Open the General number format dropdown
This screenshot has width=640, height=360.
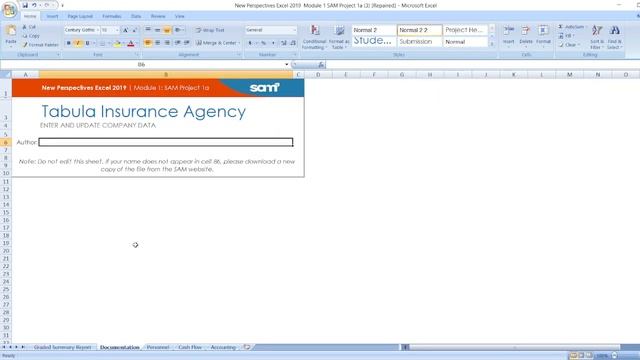294,30
